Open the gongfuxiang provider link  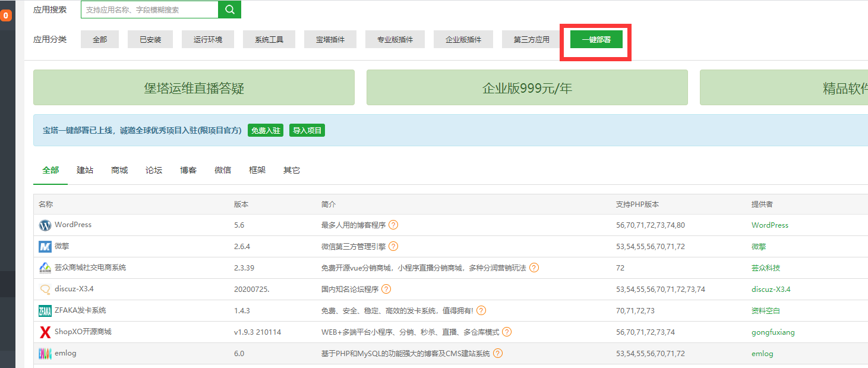(773, 332)
